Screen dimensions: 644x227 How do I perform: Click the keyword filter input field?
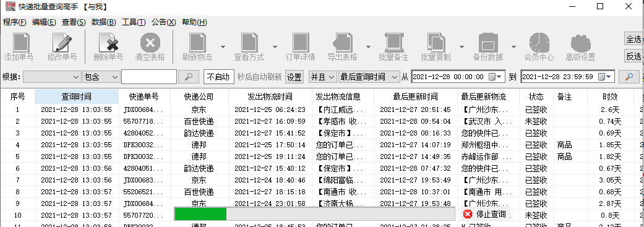149,77
